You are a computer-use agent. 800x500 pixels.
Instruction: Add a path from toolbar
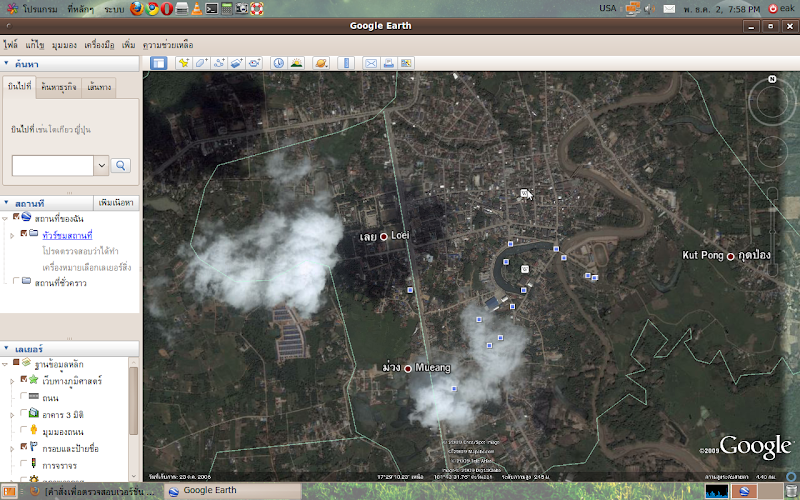point(219,63)
